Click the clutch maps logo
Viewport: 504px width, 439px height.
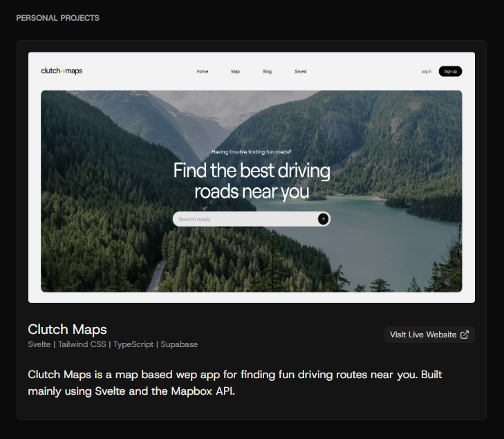point(62,71)
